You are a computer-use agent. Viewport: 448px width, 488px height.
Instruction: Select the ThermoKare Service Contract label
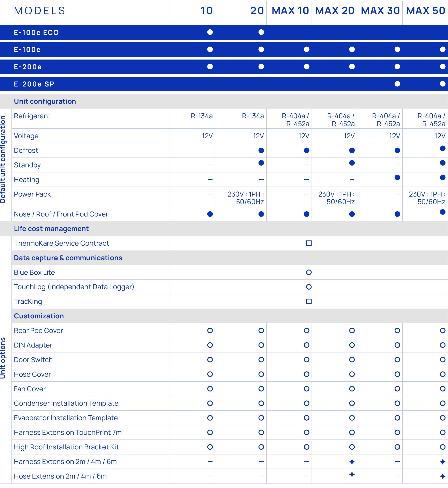coord(61,243)
